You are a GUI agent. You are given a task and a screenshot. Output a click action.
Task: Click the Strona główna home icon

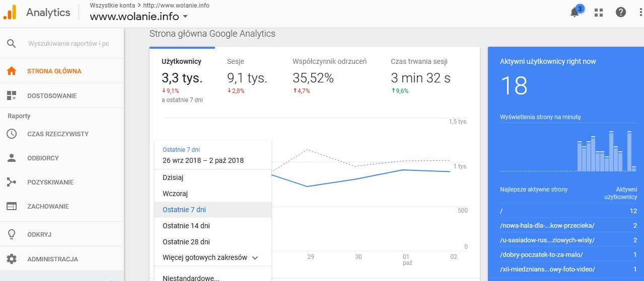[x=12, y=71]
